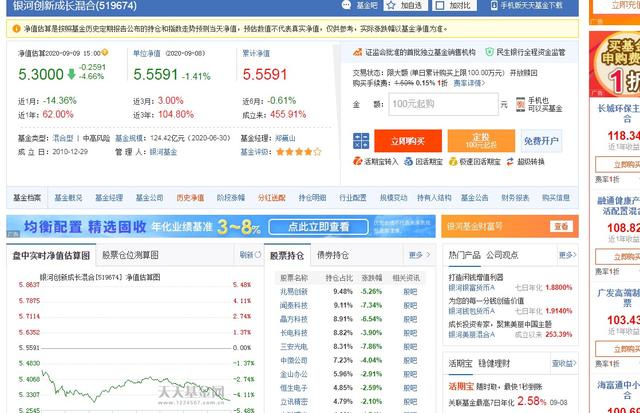This screenshot has height=413, width=640.
Task: Click the 民生银行 green shield icon
Action: click(x=489, y=50)
